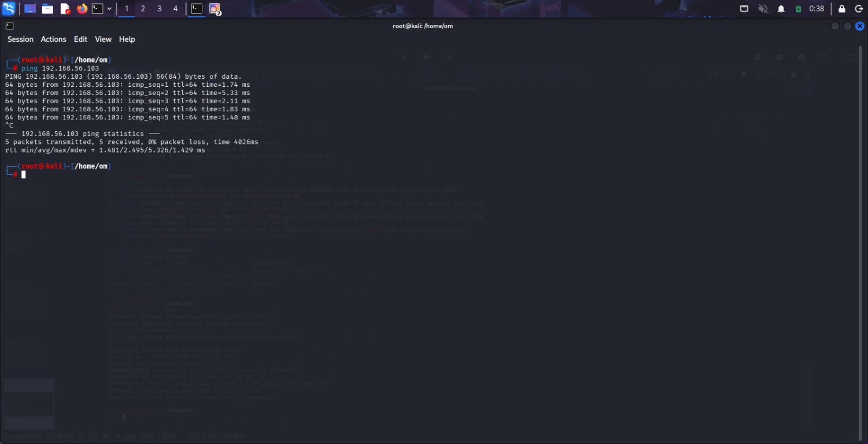Select the image viewer taskbar button

click(x=215, y=9)
